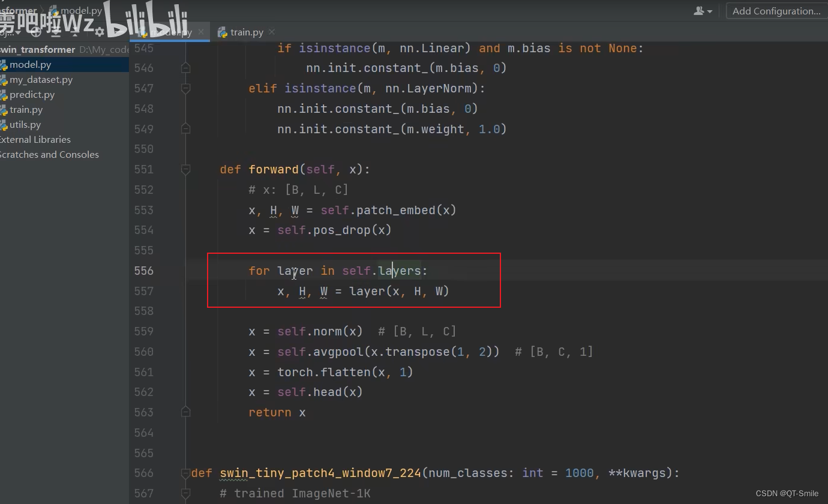
Task: Select opened file locate crosshair icon
Action: [36, 32]
